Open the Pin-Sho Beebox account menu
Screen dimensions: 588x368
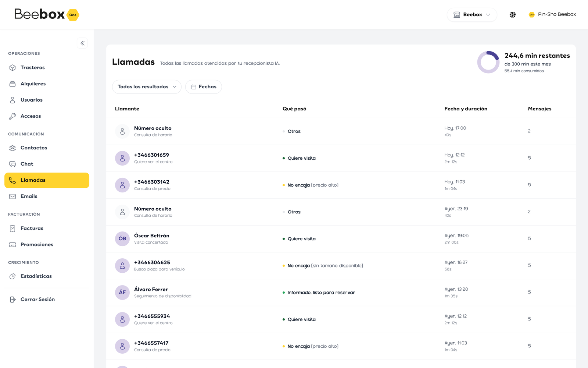pyautogui.click(x=552, y=15)
